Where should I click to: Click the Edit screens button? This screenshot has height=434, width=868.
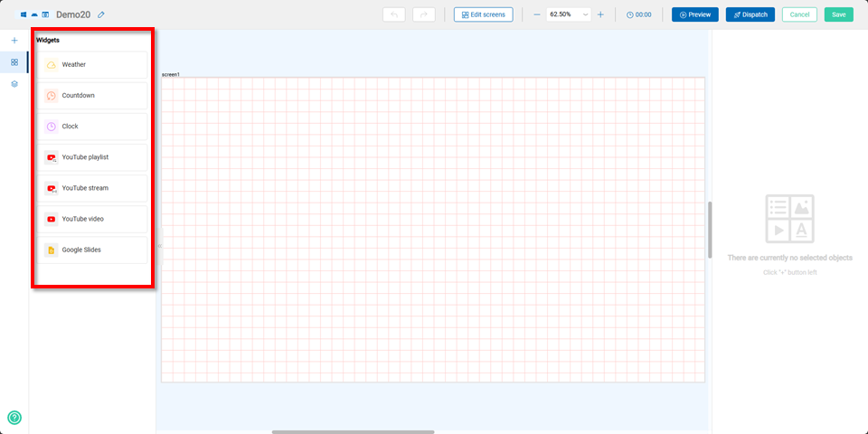click(x=484, y=14)
